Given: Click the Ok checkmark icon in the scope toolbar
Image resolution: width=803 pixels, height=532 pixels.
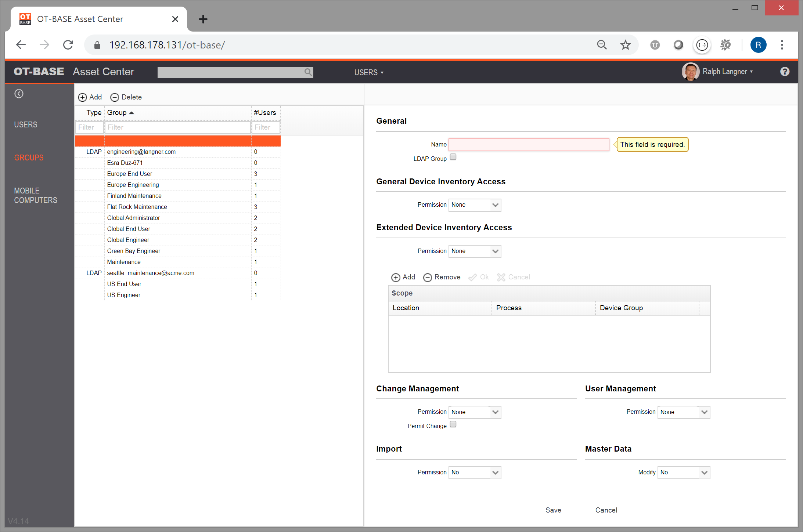Looking at the screenshot, I should 473,277.
